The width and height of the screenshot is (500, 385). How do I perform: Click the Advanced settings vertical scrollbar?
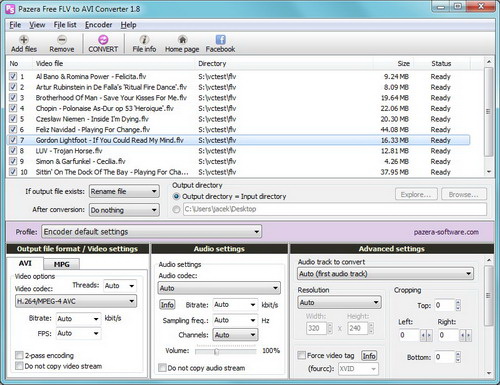(489, 316)
